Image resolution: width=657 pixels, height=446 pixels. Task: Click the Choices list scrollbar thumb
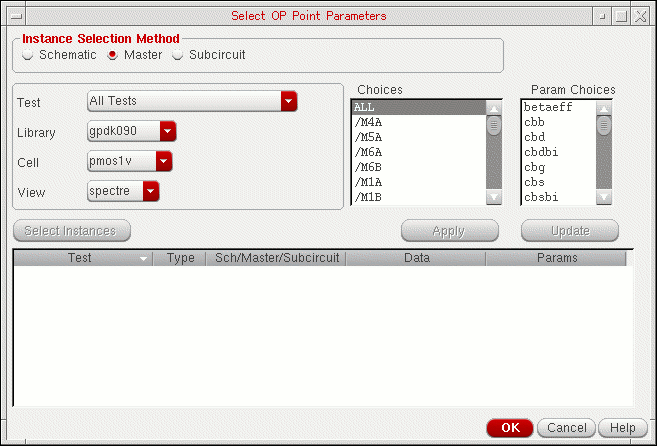point(494,125)
